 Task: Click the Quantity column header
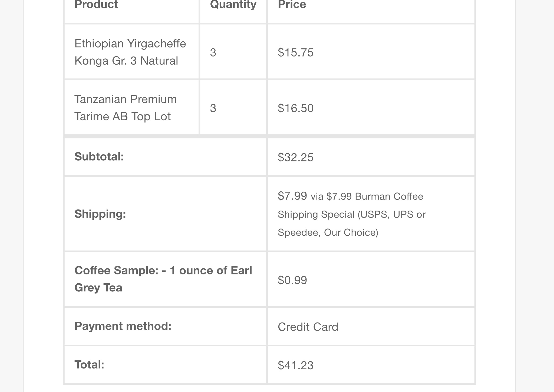click(x=233, y=5)
